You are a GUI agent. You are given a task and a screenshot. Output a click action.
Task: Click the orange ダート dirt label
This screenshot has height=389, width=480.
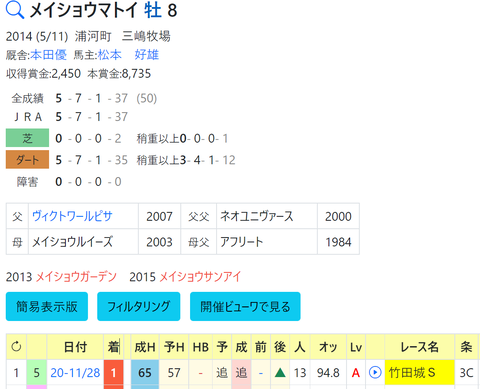coord(27,160)
